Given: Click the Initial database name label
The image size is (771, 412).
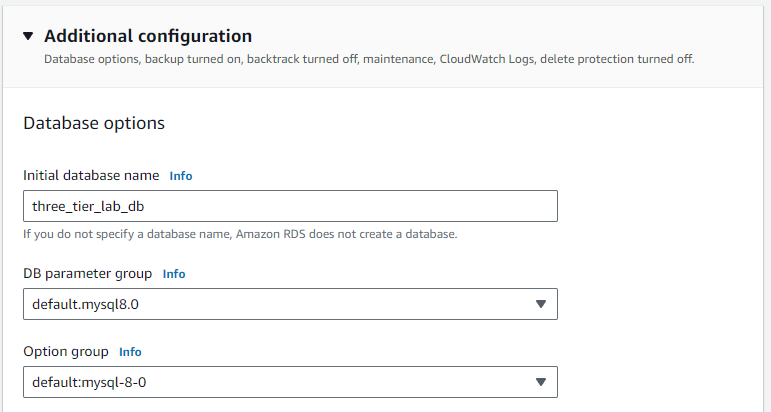Looking at the screenshot, I should (x=91, y=175).
